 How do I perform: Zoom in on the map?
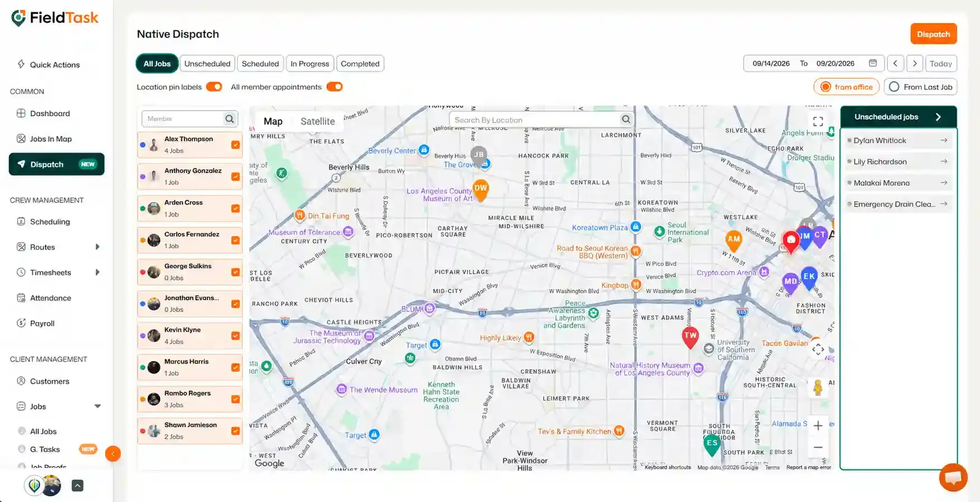coord(818,426)
